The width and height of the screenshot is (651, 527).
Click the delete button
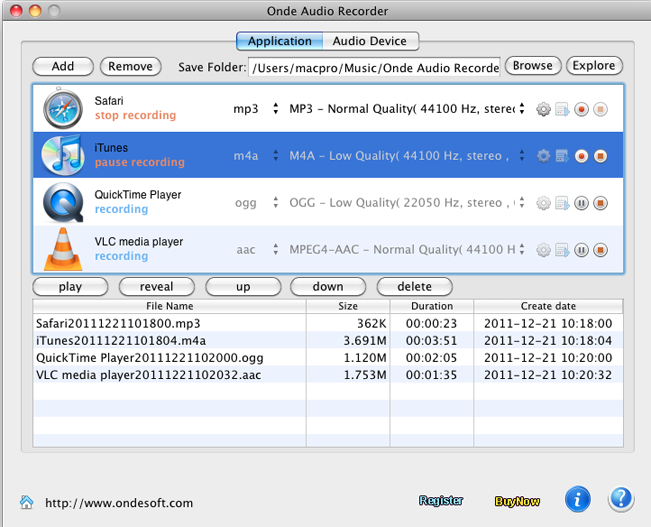[x=414, y=287]
